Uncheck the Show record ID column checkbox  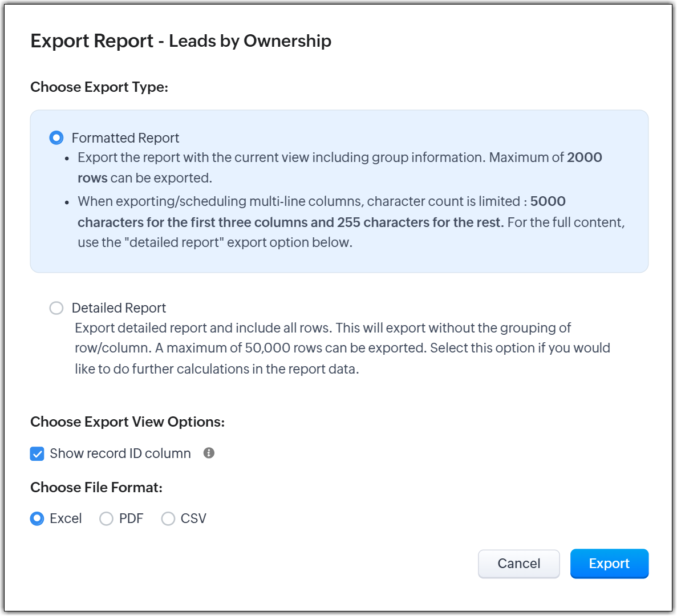[x=37, y=454]
